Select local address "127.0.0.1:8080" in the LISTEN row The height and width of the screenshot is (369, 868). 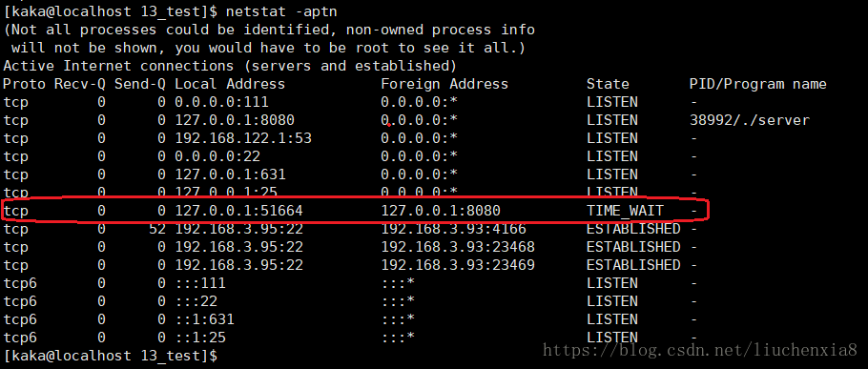click(x=234, y=120)
